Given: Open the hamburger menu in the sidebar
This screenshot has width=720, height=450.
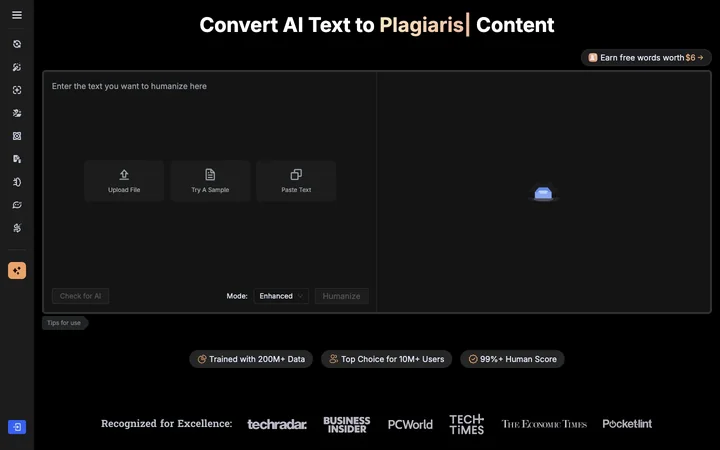Looking at the screenshot, I should click(17, 15).
